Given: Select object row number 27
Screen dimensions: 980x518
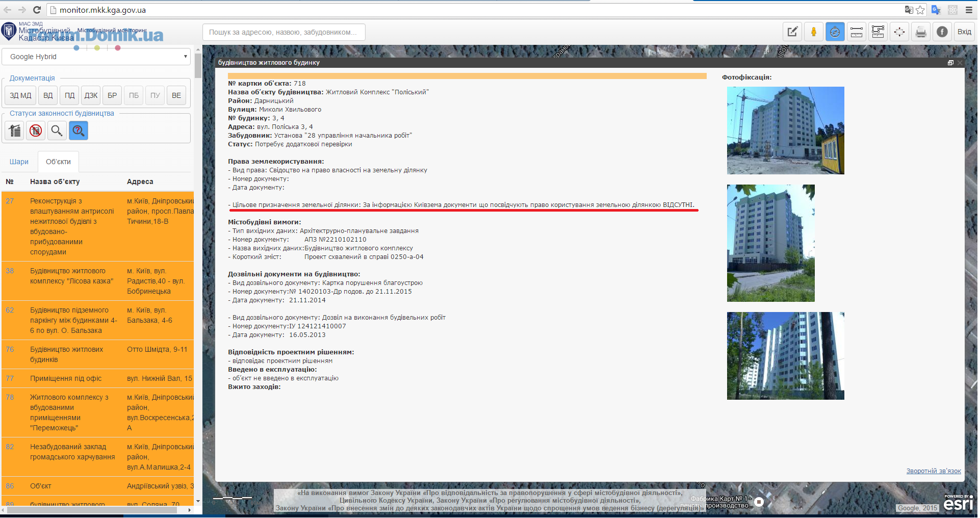Looking at the screenshot, I should (x=98, y=226).
